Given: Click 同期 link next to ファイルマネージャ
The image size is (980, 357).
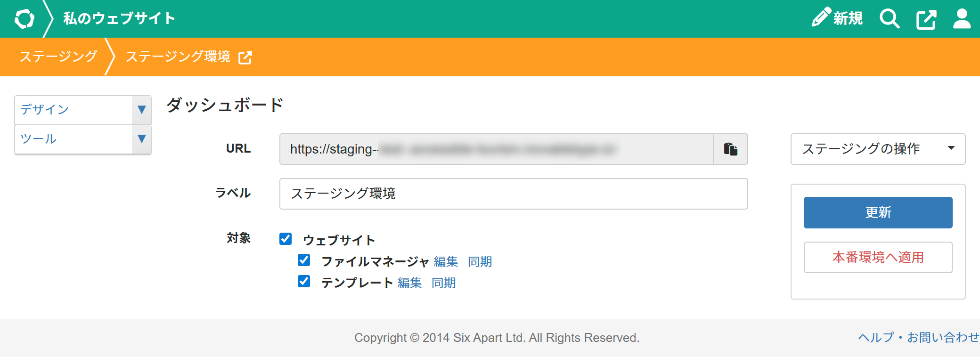Looking at the screenshot, I should pos(480,261).
